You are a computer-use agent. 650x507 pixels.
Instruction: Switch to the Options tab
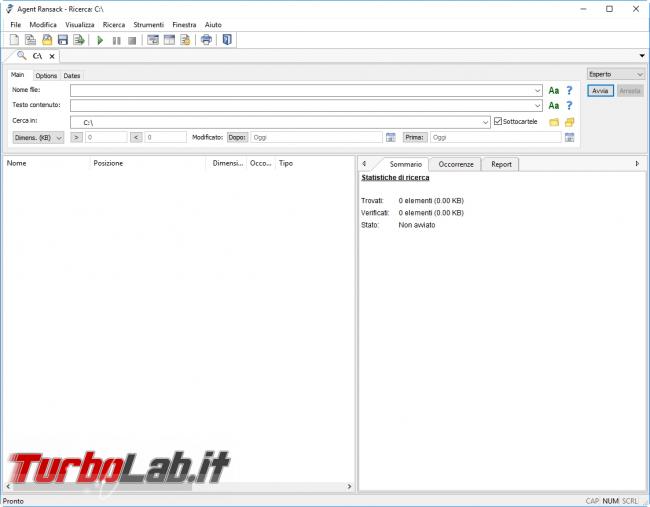pyautogui.click(x=46, y=76)
